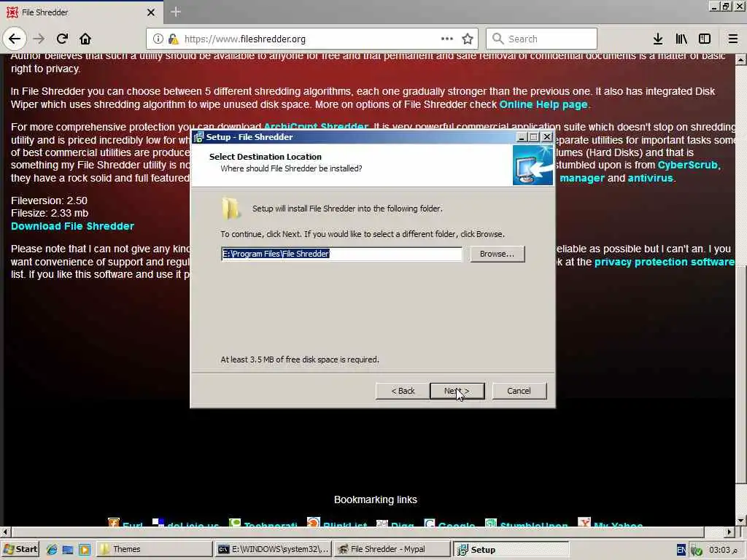Open the Online Help page link
The image size is (747, 560).
click(x=543, y=104)
